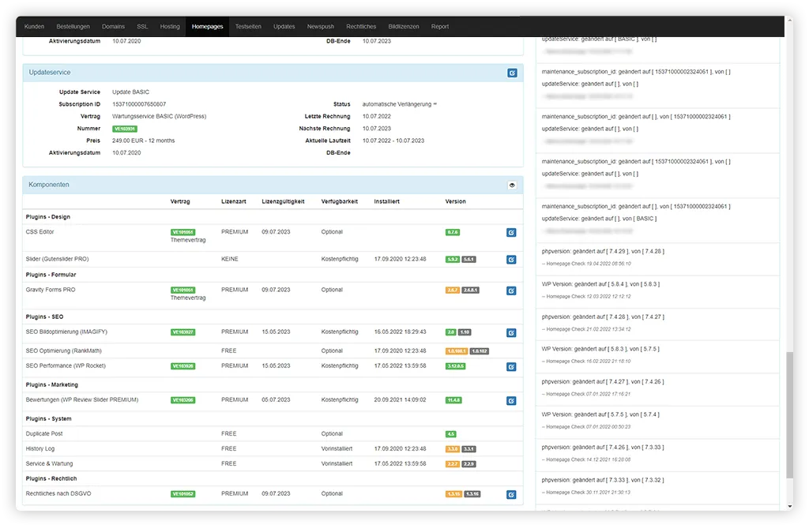This screenshot has height=532, width=809.
Task: Open the Kunden menu tab
Action: coord(34,26)
